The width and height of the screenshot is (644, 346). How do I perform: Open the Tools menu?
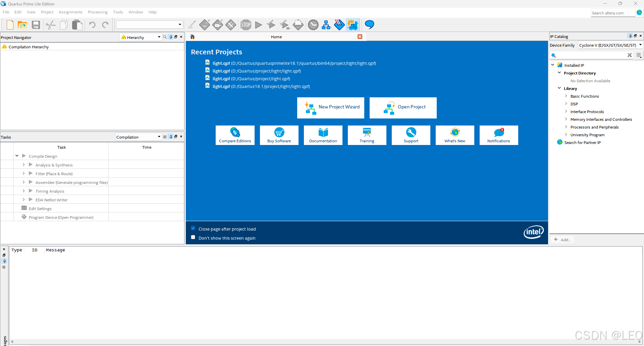pyautogui.click(x=118, y=12)
